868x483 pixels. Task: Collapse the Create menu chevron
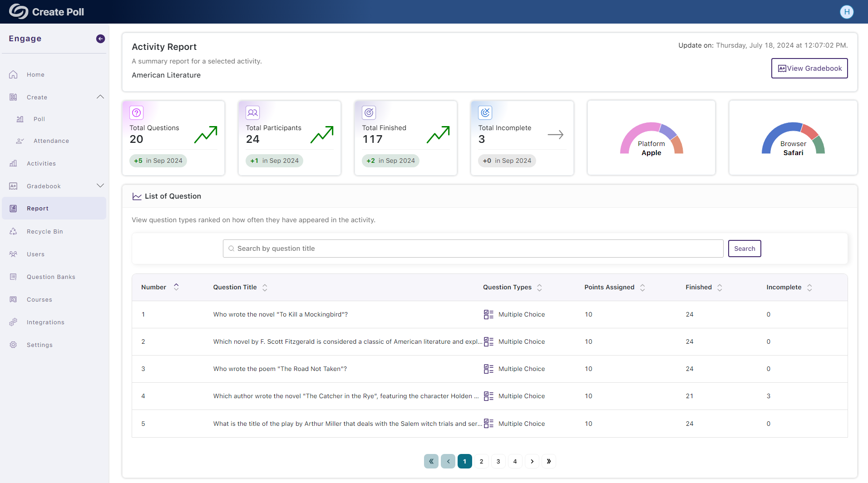pyautogui.click(x=100, y=97)
